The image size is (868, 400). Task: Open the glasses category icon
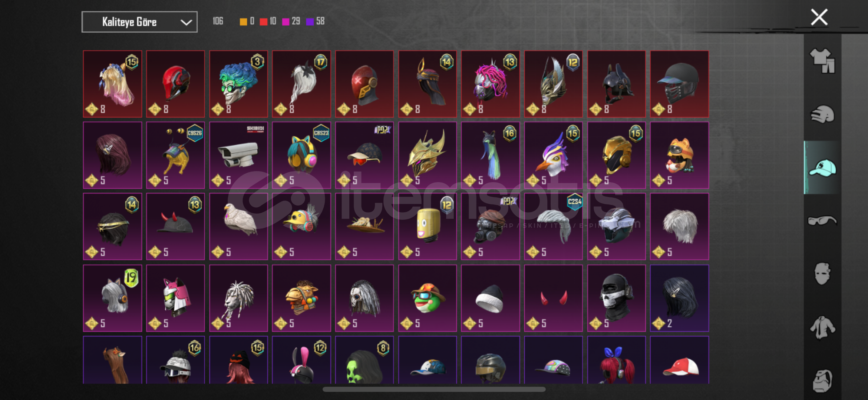pos(822,221)
